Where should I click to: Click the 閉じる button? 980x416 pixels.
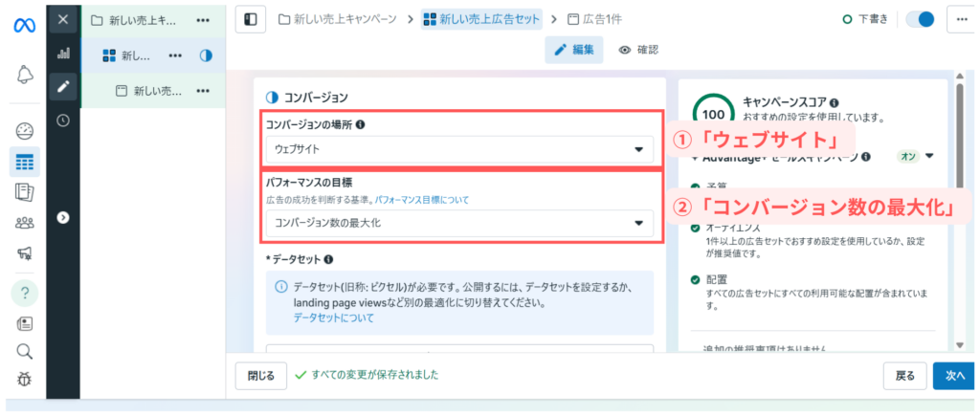pos(260,376)
